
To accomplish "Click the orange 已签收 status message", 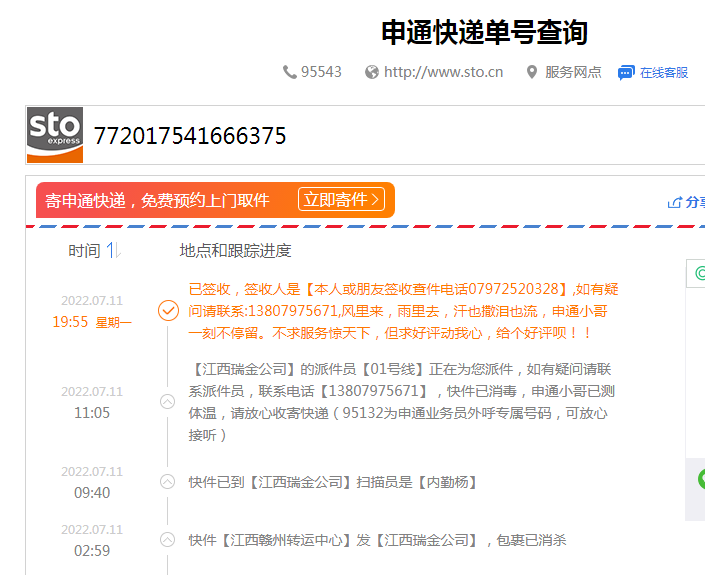I will point(403,311).
